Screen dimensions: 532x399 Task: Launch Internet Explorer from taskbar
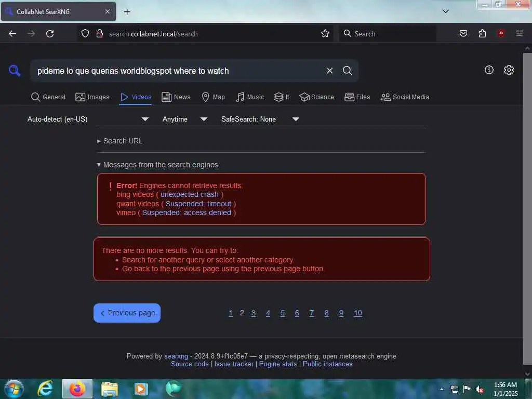click(x=45, y=389)
